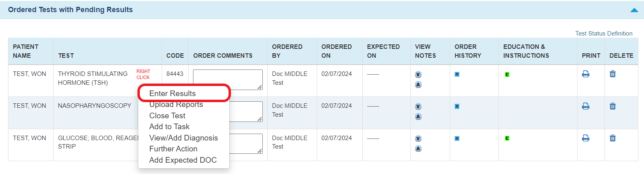This screenshot has width=644, height=174.
Task: Choose Upload Reports in context menu
Action: [x=176, y=105]
